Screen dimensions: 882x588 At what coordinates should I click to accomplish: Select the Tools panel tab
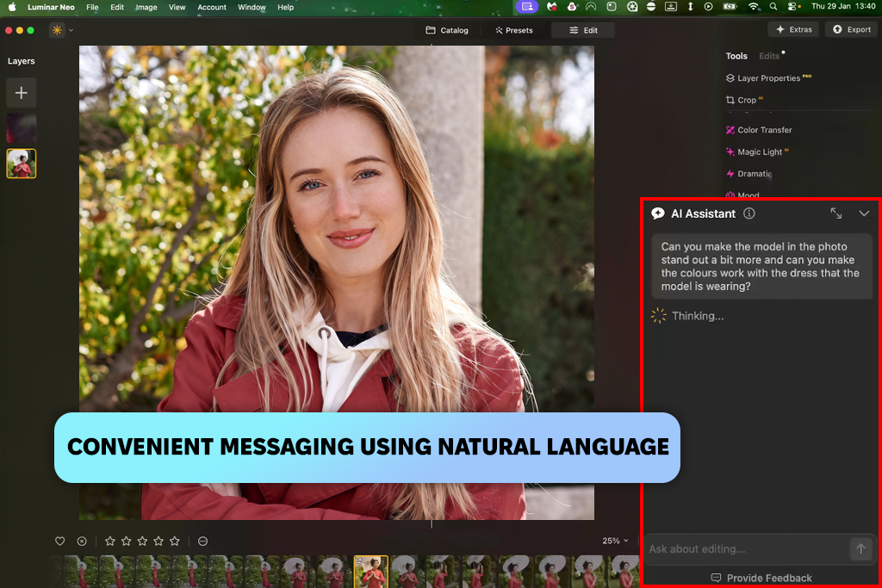click(x=736, y=56)
